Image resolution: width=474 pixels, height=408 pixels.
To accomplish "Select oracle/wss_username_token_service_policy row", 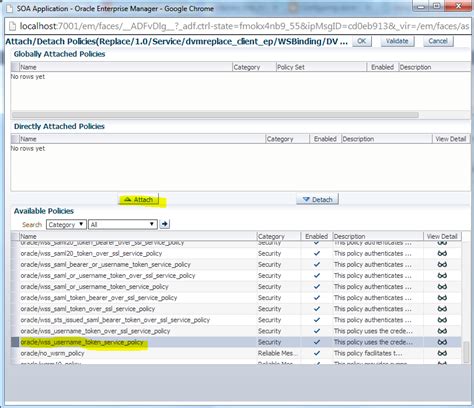I will pyautogui.click(x=236, y=342).
